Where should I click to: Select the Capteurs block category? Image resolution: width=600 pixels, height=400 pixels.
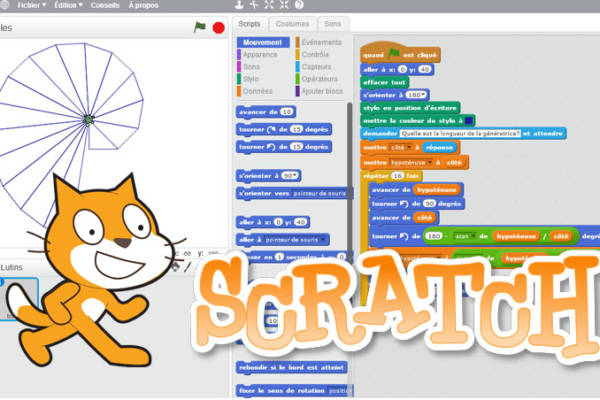313,67
